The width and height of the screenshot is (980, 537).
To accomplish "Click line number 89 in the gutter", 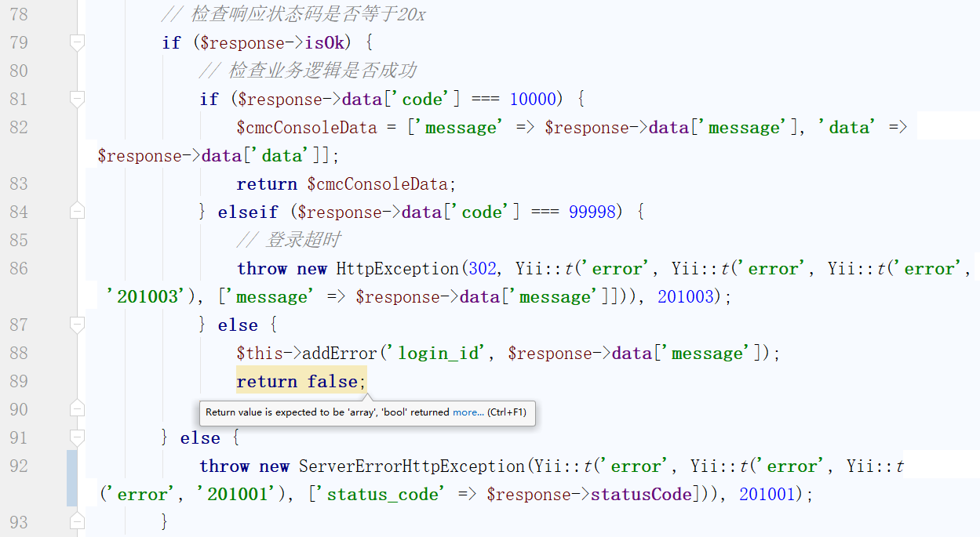I will [19, 381].
